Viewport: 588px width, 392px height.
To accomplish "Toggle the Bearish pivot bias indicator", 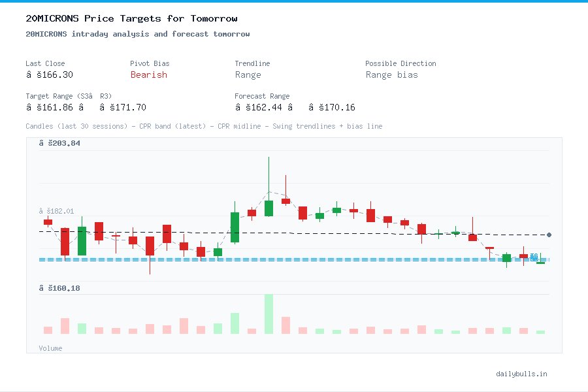I will point(149,75).
